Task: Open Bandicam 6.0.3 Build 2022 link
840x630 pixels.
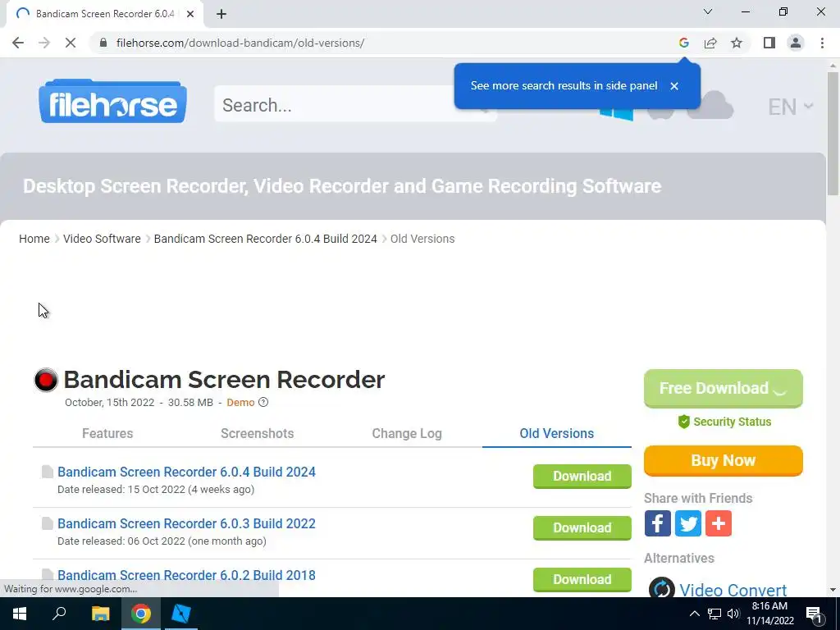Action: [186, 523]
